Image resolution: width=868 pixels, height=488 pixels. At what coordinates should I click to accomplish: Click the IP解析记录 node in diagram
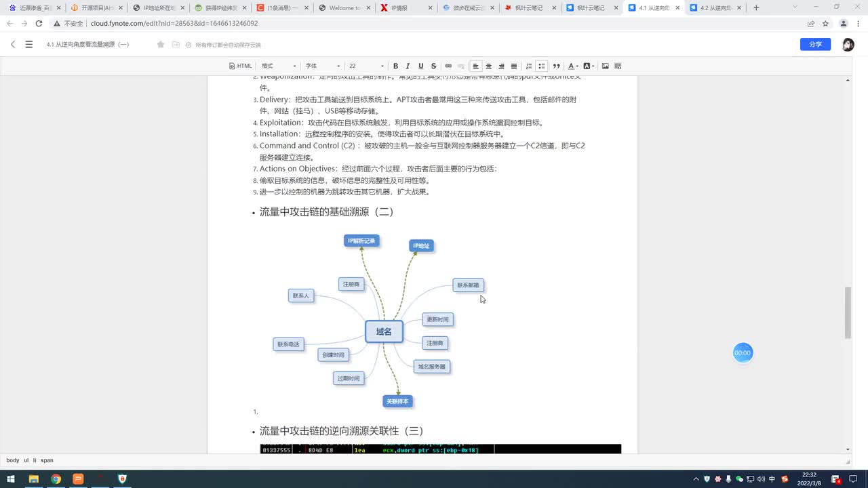pyautogui.click(x=361, y=241)
